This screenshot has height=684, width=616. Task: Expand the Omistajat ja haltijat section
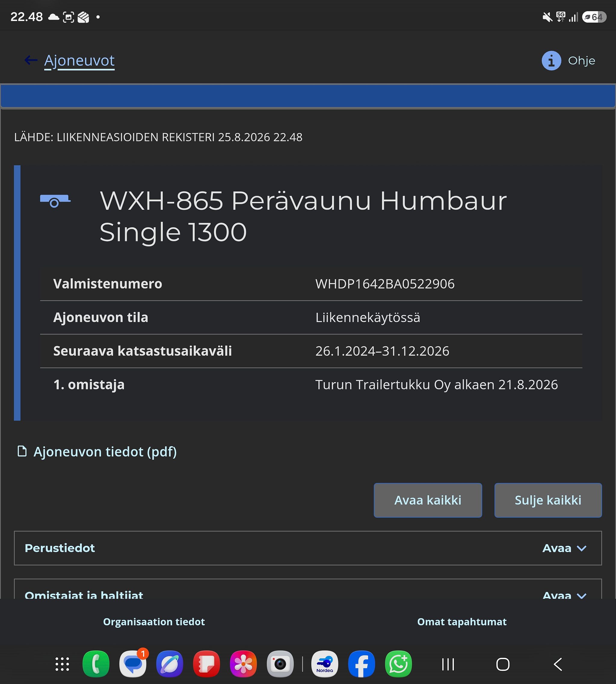pos(308,589)
